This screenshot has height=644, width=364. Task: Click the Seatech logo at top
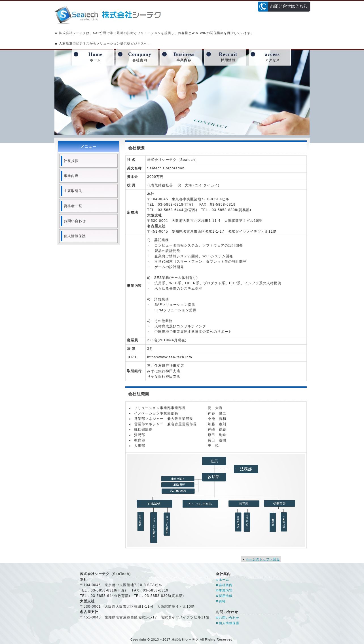(108, 15)
